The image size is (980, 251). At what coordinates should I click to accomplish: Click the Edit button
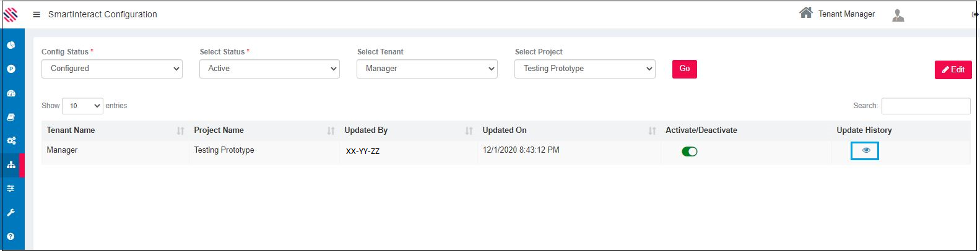pyautogui.click(x=953, y=70)
